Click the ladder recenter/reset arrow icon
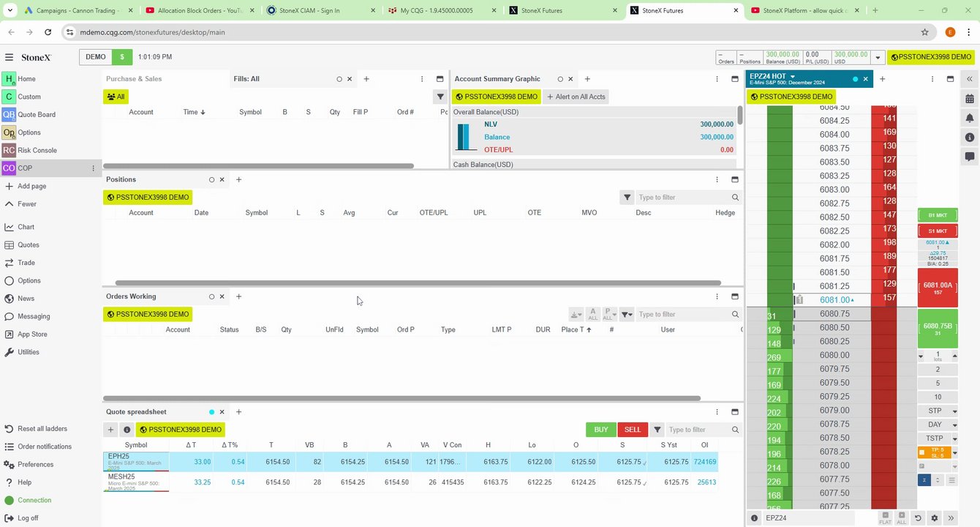The height and width of the screenshot is (527, 980). click(918, 518)
